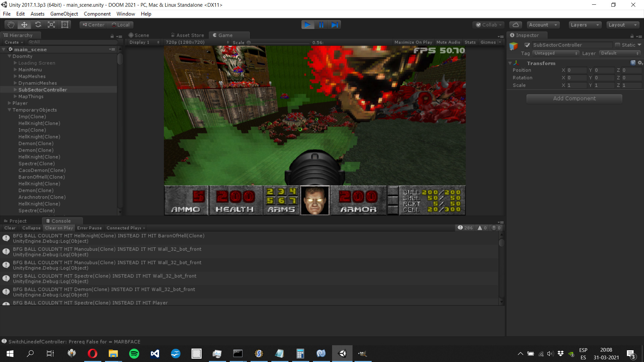The width and height of the screenshot is (644, 362).
Task: Click the Position X field
Action: click(576, 70)
